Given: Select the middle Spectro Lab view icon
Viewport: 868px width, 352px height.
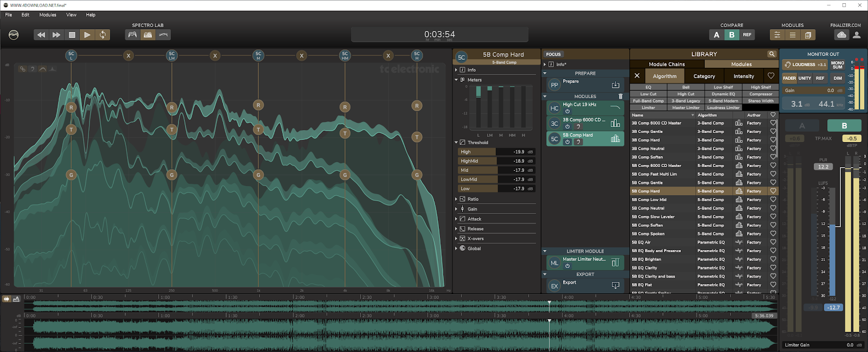Looking at the screenshot, I should (148, 35).
